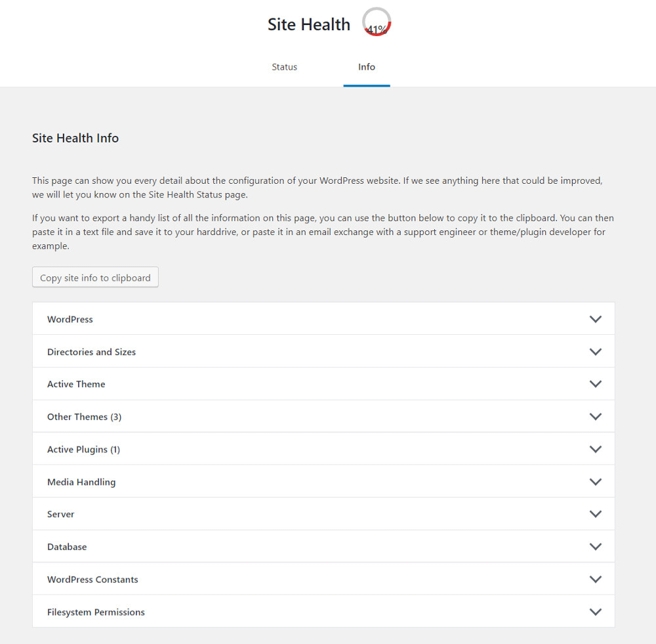656x644 pixels.
Task: Select the Info tab
Action: pos(366,67)
